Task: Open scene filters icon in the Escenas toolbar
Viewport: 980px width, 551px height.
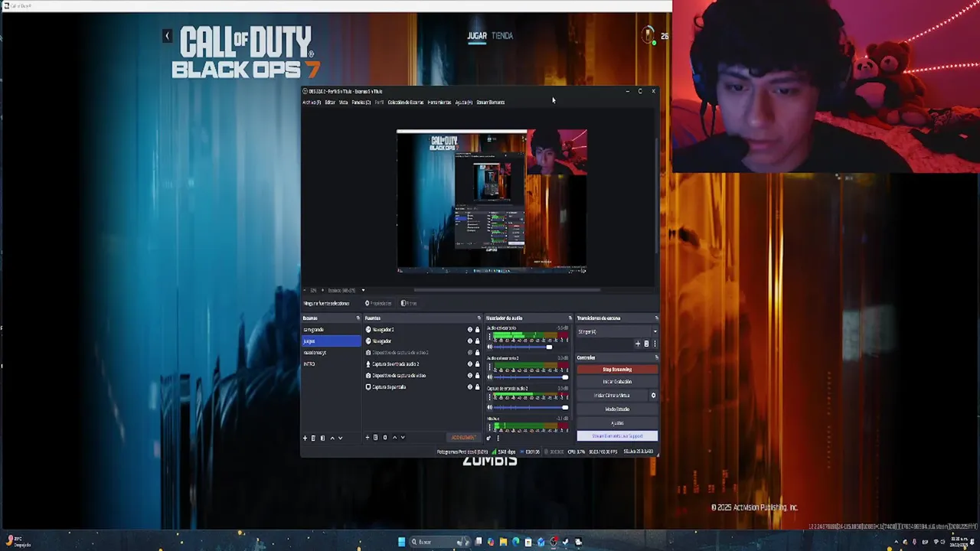Action: click(x=323, y=438)
